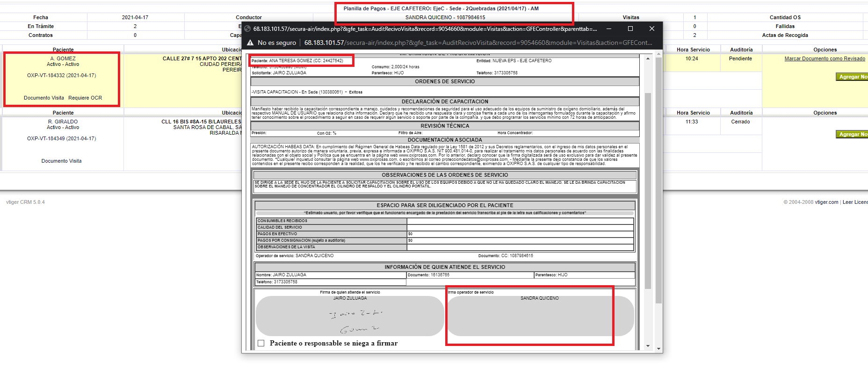Image resolution: width=868 pixels, height=367 pixels.
Task: Click address 'CLL 16 BIS #8A-15 B/LAURELES'
Action: [201, 122]
